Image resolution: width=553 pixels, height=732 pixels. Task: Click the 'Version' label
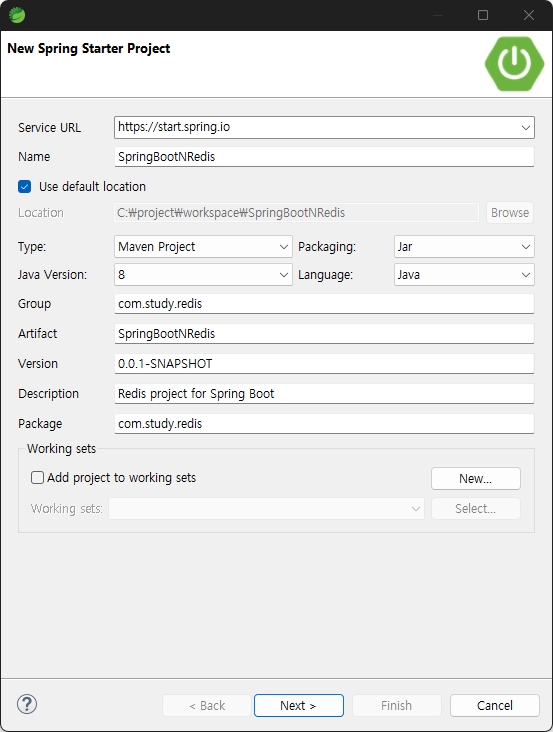[x=38, y=364]
